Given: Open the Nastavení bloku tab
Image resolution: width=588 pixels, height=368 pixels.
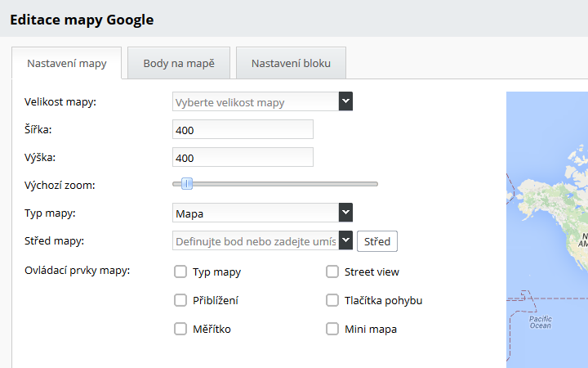Looking at the screenshot, I should click(x=291, y=63).
